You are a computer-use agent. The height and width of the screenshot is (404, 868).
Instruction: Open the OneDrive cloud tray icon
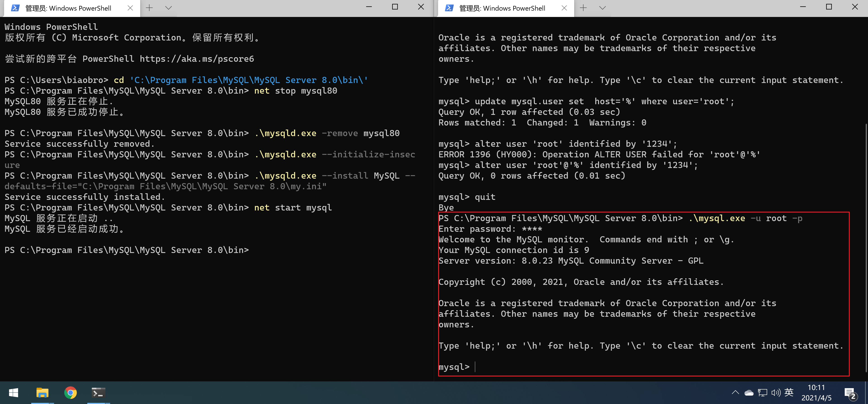click(x=749, y=392)
